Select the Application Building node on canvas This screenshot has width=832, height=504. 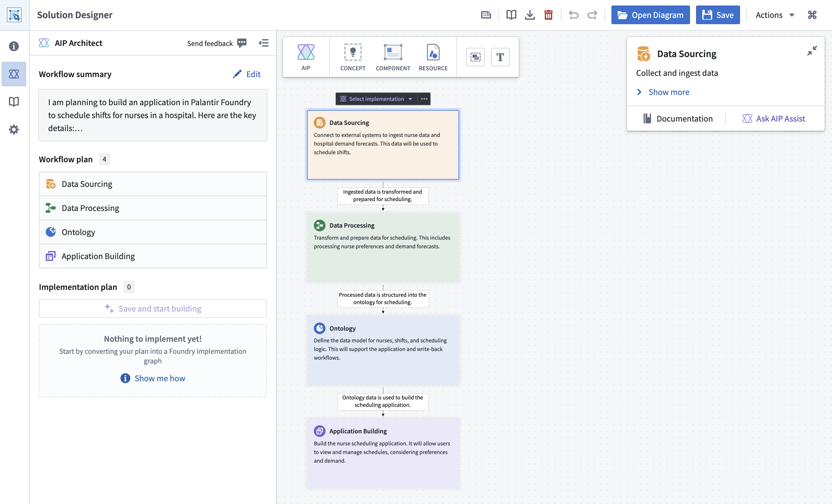(383, 453)
